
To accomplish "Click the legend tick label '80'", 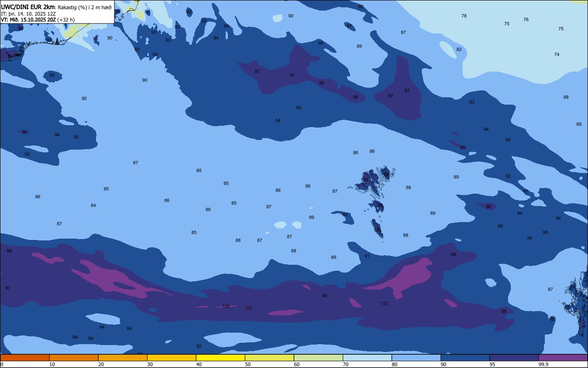I will click(395, 364).
